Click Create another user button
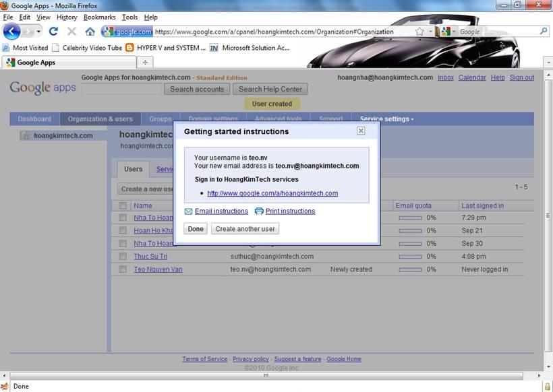This screenshot has width=553, height=392. click(x=245, y=229)
